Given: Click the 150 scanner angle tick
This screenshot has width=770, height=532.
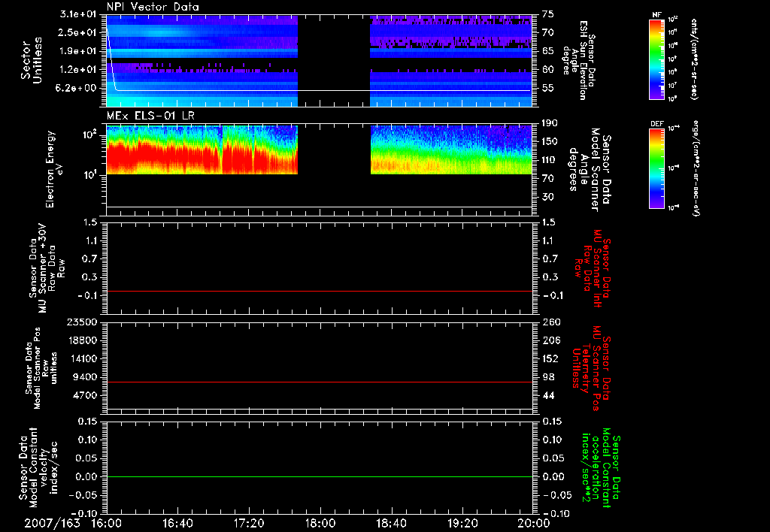Looking at the screenshot, I should point(550,141).
